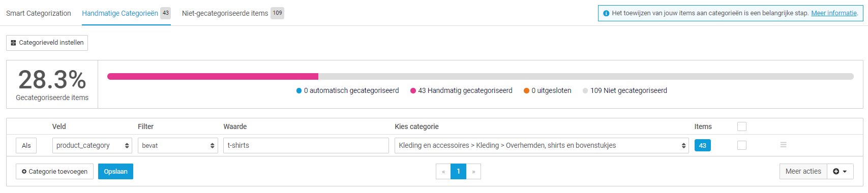This screenshot has height=193, width=868.
Task: Open the bevat filter dropdown
Action: (178, 145)
